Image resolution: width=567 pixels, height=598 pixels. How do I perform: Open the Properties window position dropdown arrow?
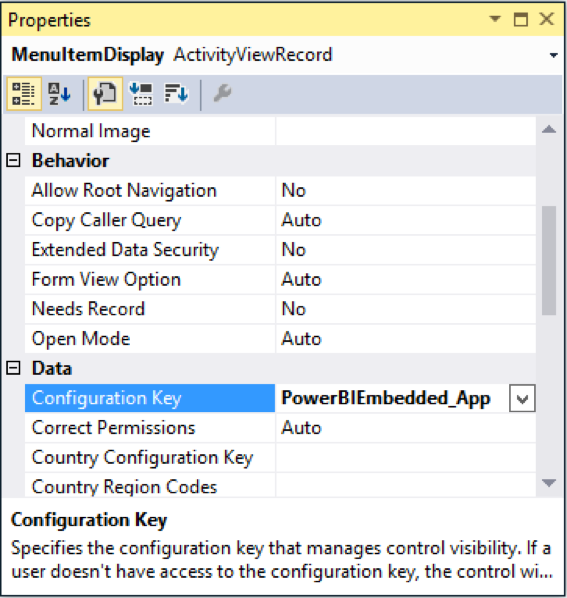pos(495,19)
